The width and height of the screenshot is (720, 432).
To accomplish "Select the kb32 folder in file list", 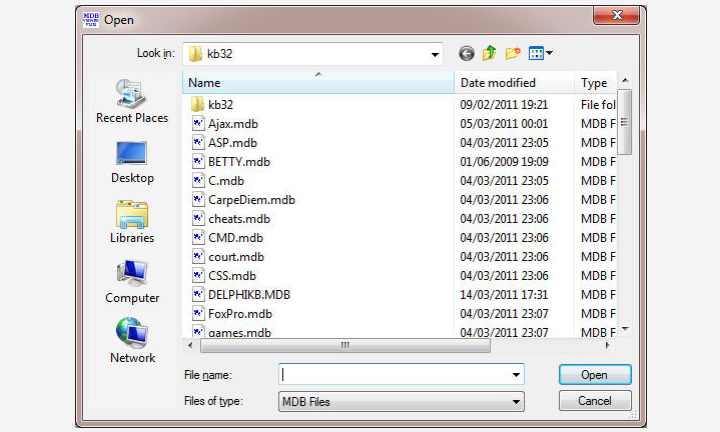I will tap(221, 104).
